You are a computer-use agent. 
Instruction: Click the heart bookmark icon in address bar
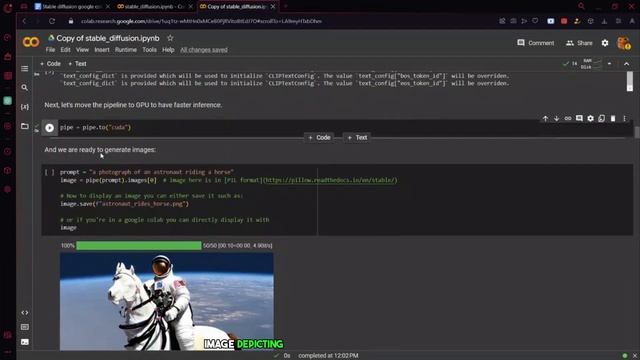click(535, 21)
